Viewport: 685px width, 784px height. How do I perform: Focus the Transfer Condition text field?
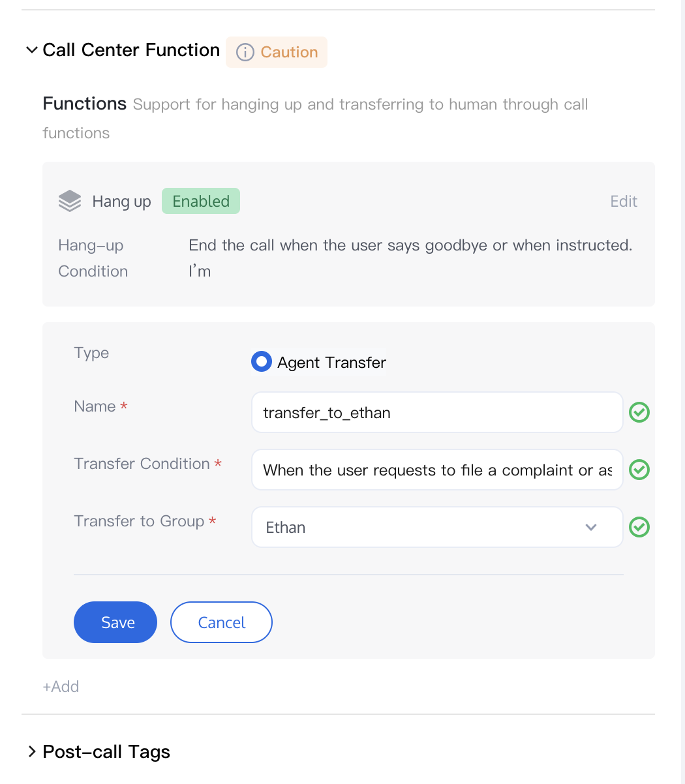click(436, 470)
